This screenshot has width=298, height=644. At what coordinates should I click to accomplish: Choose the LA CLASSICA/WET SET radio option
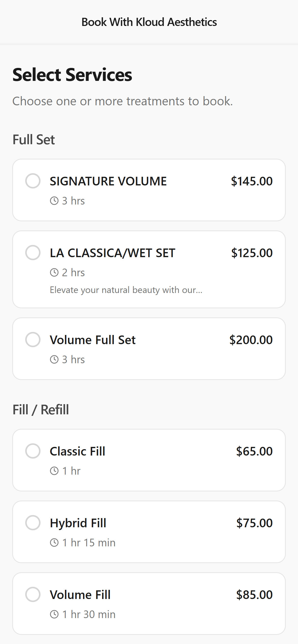(x=33, y=253)
